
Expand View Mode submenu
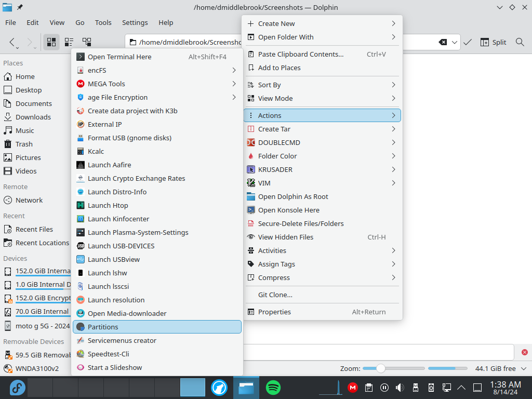tap(322, 98)
